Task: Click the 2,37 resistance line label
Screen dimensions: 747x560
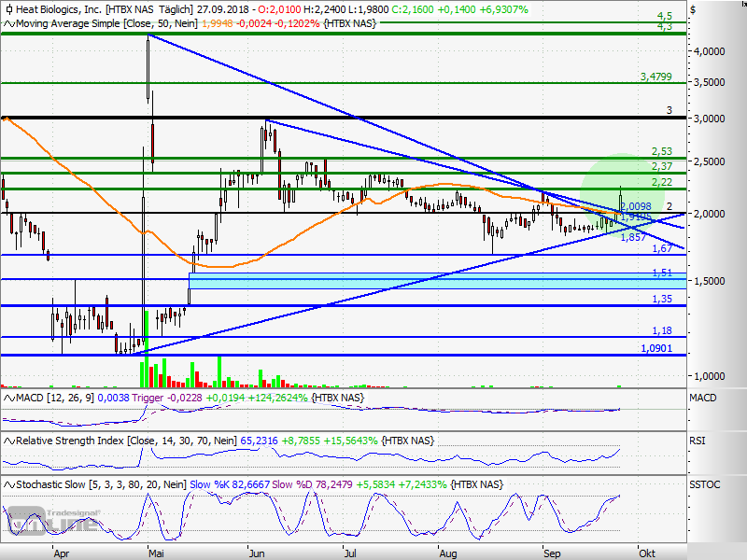Action: 662,166
